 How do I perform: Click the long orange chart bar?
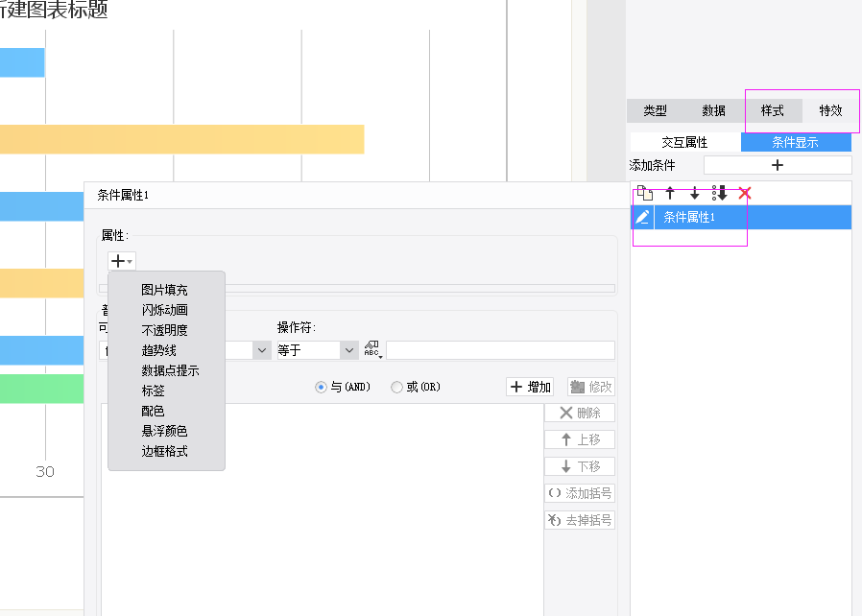click(x=182, y=139)
